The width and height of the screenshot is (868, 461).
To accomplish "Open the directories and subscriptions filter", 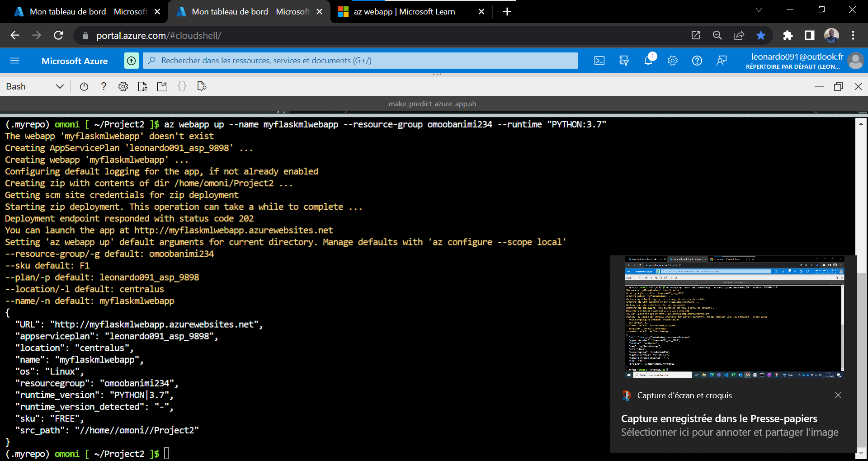I will tap(624, 61).
